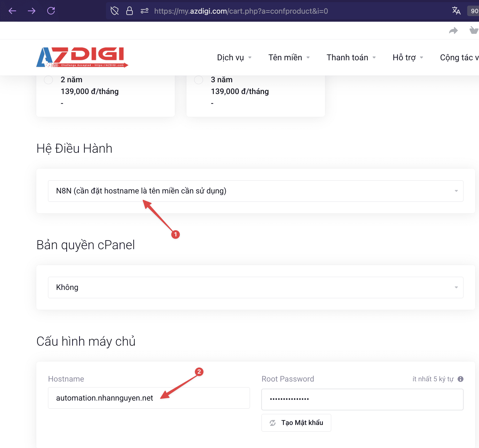Click into the Hostname input field
This screenshot has height=448, width=479.
pos(149,398)
